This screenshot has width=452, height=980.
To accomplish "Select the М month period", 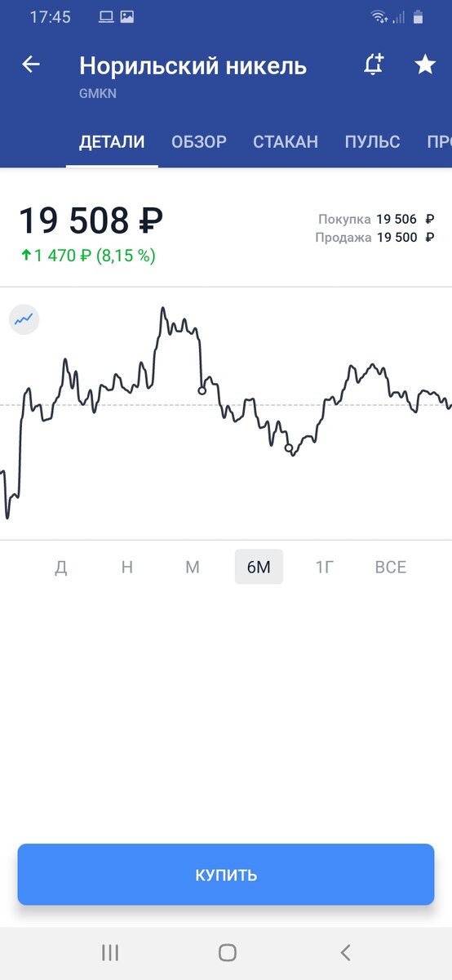I will tap(193, 567).
